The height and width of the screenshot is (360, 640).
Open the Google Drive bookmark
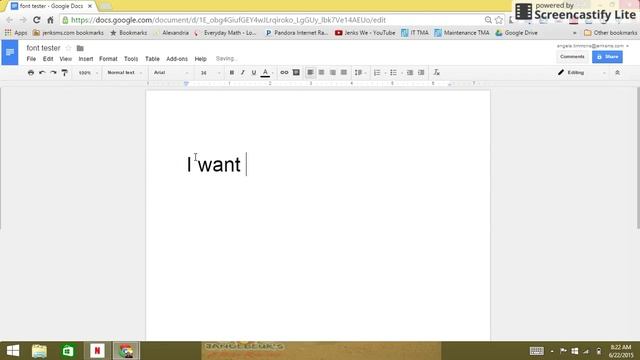[x=516, y=33]
